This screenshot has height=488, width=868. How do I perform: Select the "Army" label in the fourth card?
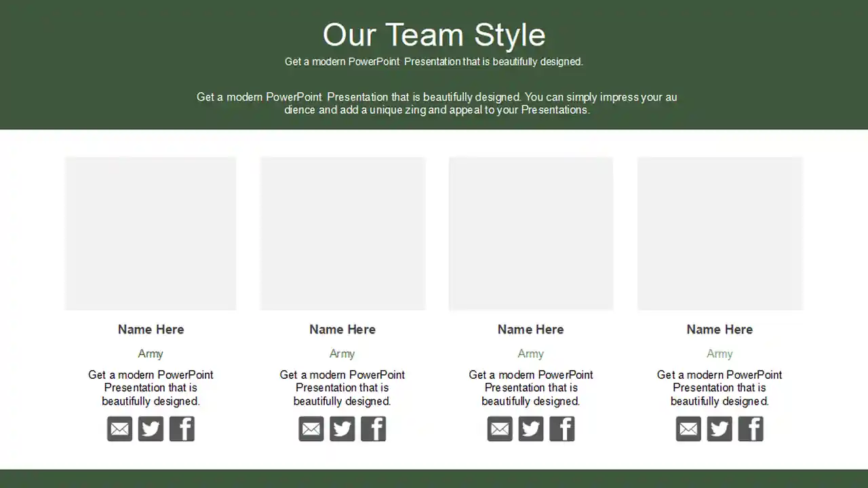point(719,354)
